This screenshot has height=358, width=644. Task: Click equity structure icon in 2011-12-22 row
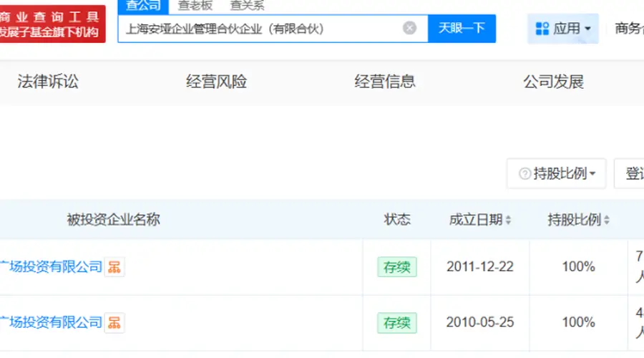114,267
